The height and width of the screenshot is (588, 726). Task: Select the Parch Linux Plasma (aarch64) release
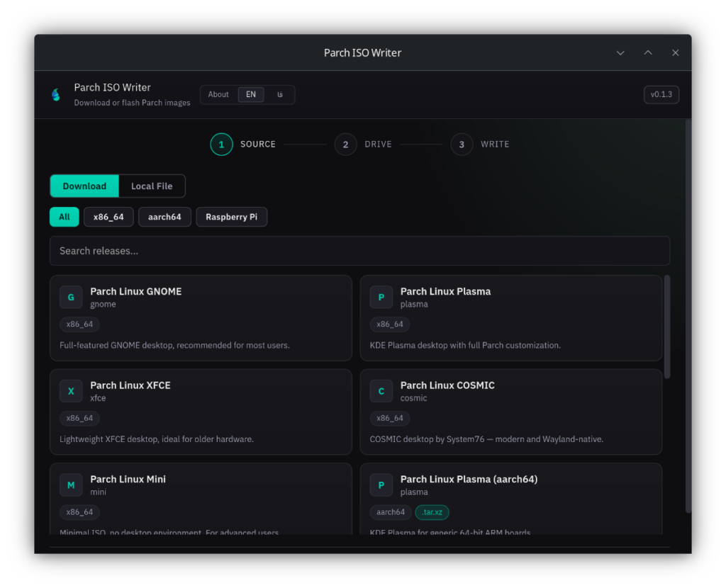point(511,499)
